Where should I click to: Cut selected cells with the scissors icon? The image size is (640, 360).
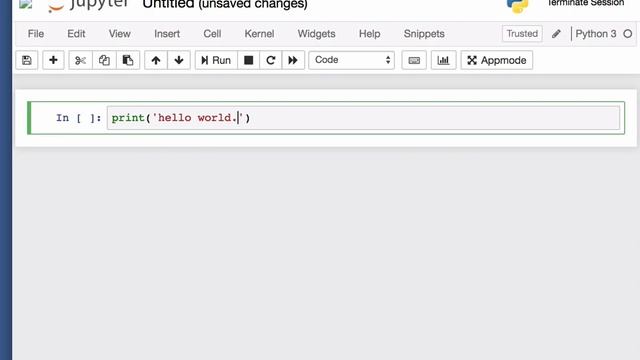point(80,60)
